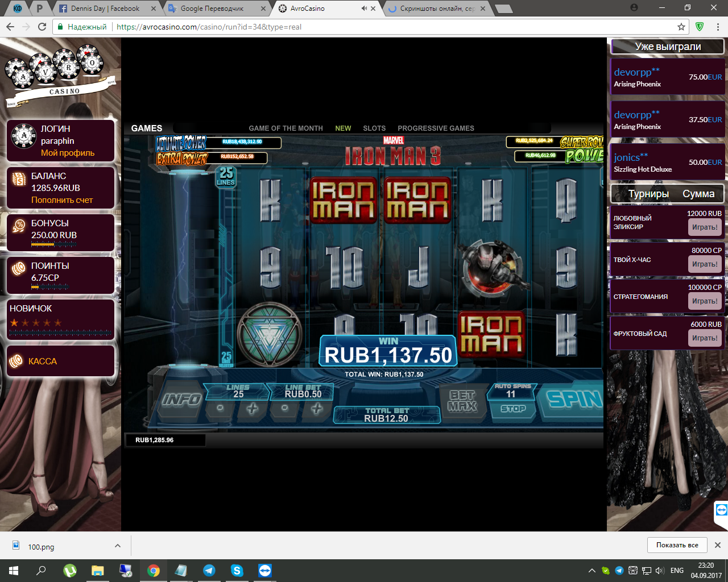Play the СТРАТЕГОМАНИЯ tournament
This screenshot has height=582, width=728.
coord(705,301)
